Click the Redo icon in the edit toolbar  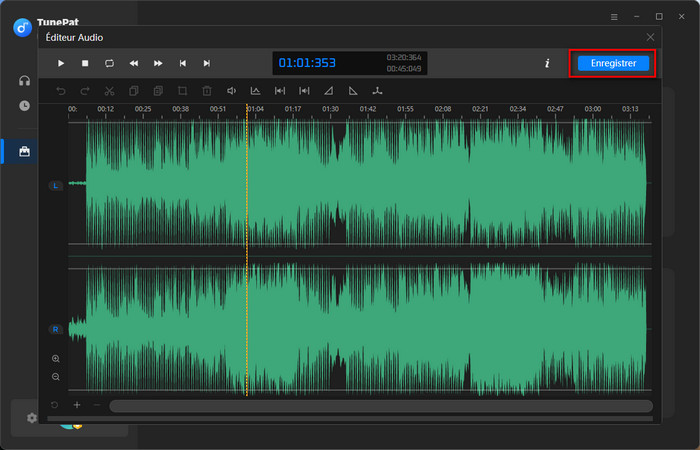[x=85, y=91]
